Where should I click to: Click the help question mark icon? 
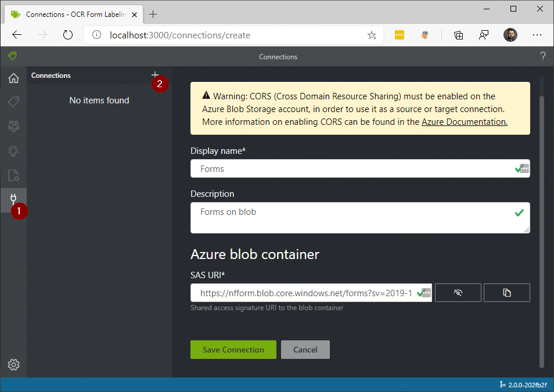(x=543, y=56)
